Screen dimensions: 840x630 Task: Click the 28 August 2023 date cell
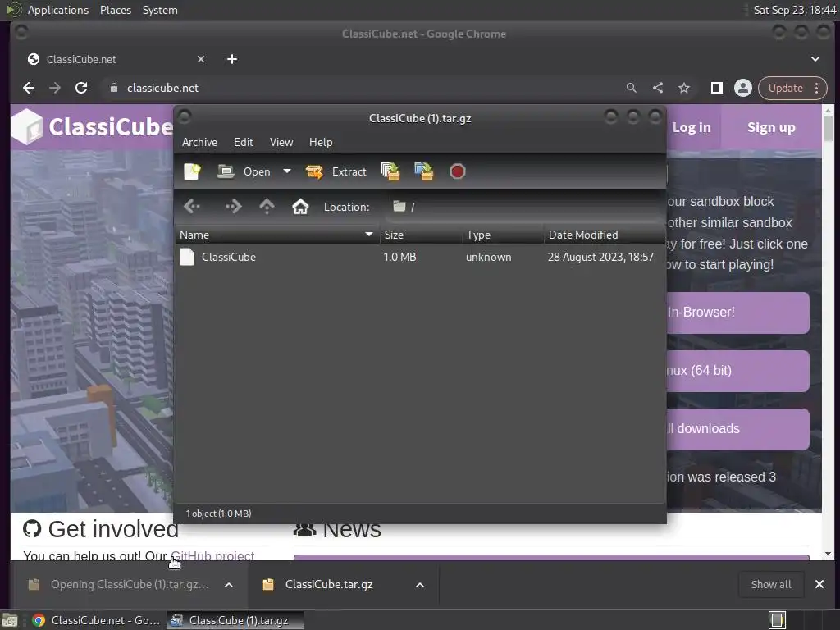click(600, 257)
